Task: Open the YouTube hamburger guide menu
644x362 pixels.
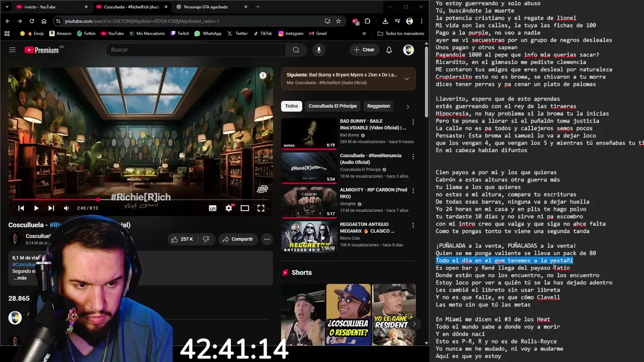Action: coord(13,50)
